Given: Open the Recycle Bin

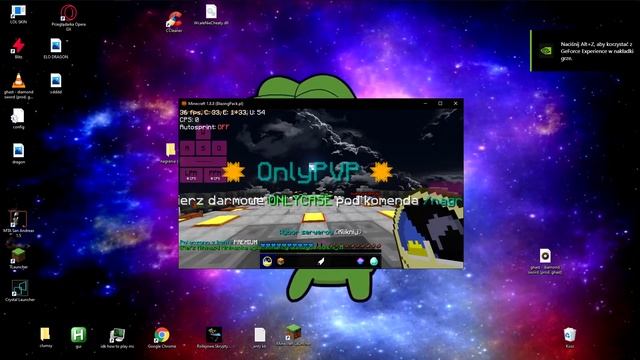Looking at the screenshot, I should 570,338.
